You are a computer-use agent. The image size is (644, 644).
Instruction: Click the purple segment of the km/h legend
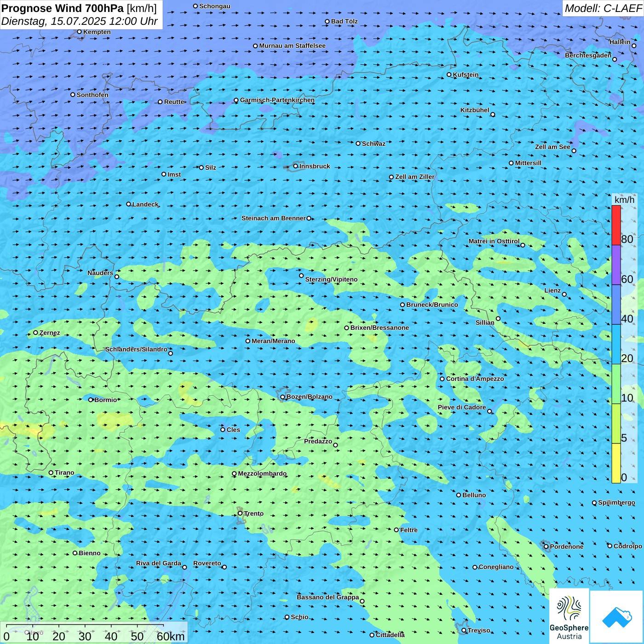coord(616,265)
